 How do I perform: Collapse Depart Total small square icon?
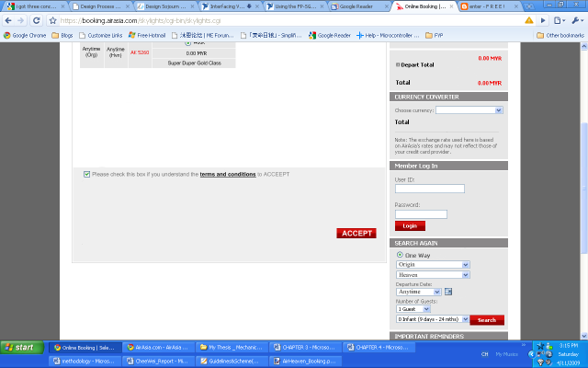398,64
